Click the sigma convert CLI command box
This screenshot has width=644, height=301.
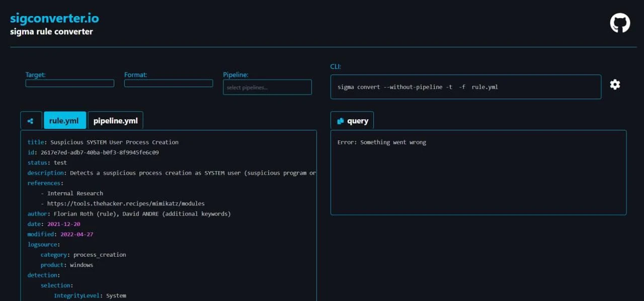pos(466,87)
